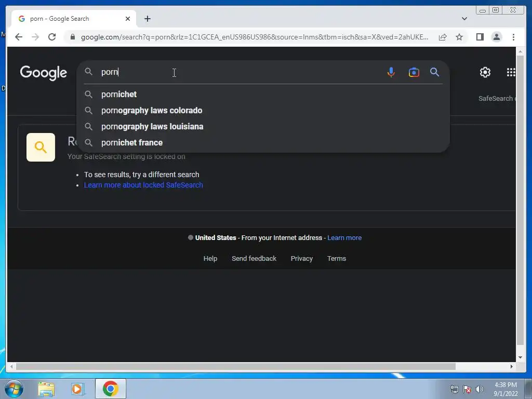The image size is (532, 399).
Task: Open Chrome three-dot menu
Action: pos(513,37)
